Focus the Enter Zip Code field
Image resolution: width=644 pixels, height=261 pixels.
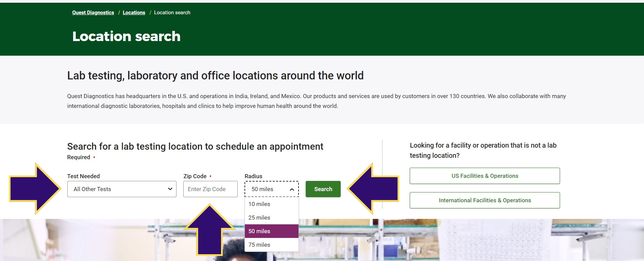210,189
